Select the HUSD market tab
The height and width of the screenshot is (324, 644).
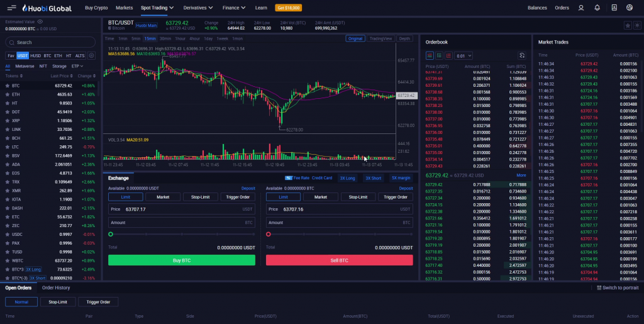pyautogui.click(x=35, y=56)
